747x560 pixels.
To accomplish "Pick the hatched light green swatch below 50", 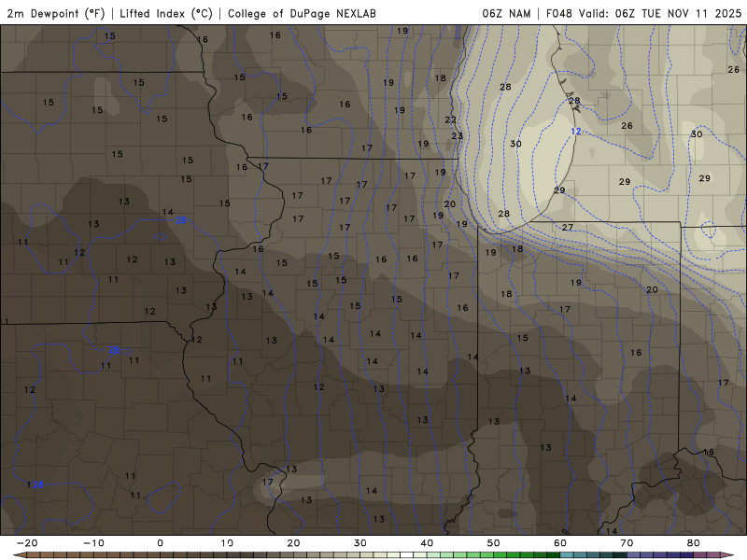I will [x=473, y=554].
